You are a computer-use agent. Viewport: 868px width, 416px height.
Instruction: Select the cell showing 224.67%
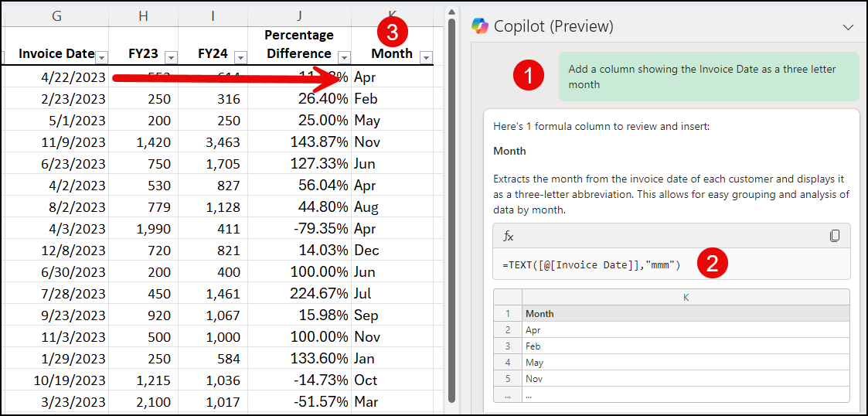pos(299,294)
